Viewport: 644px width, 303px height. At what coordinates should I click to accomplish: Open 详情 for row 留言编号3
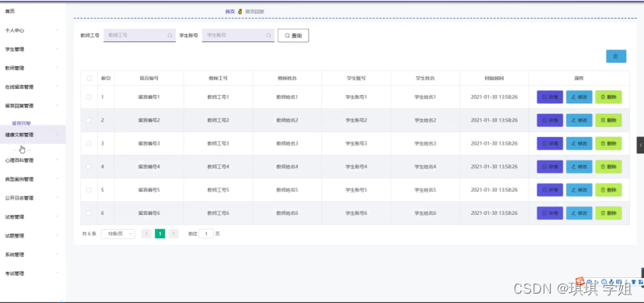tap(550, 143)
